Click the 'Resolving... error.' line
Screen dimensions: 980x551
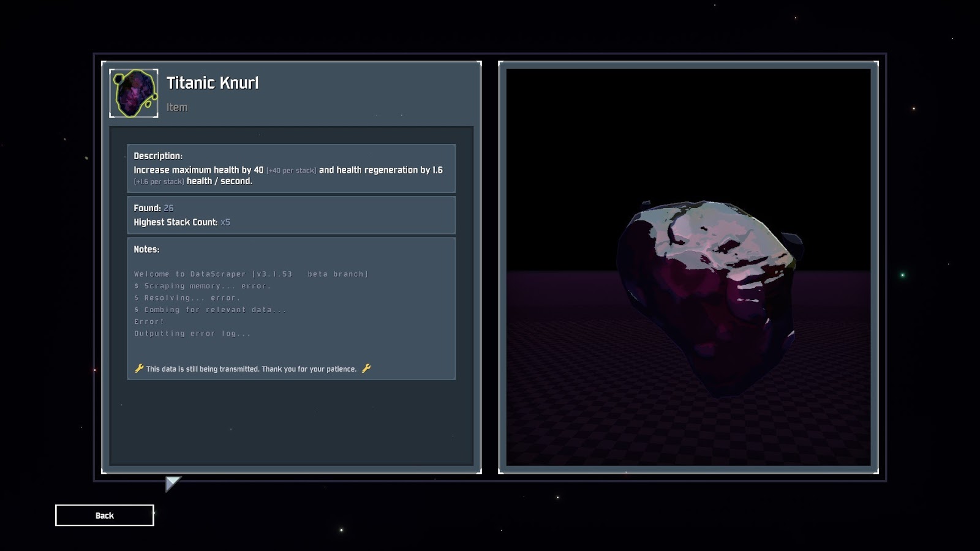pos(187,298)
